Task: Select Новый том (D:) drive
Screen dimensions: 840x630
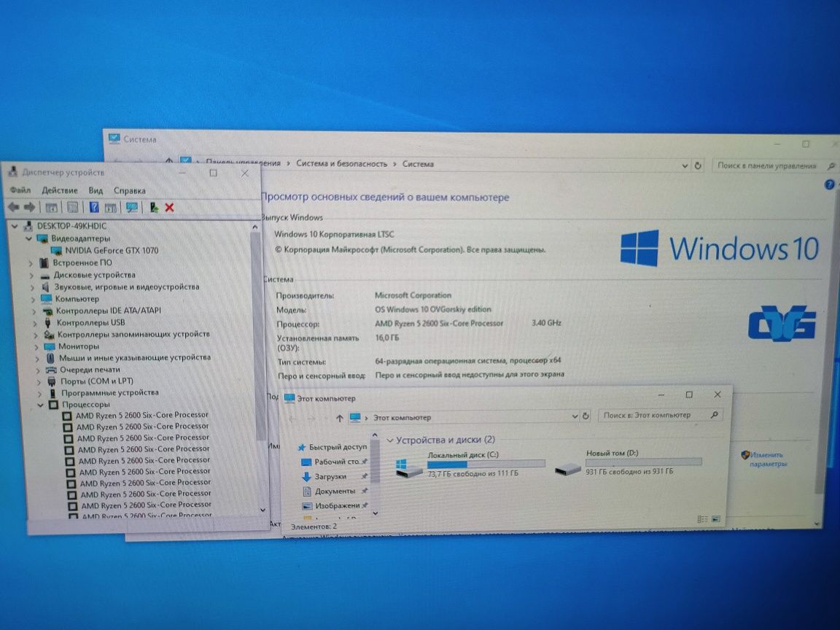Action: coord(629,462)
